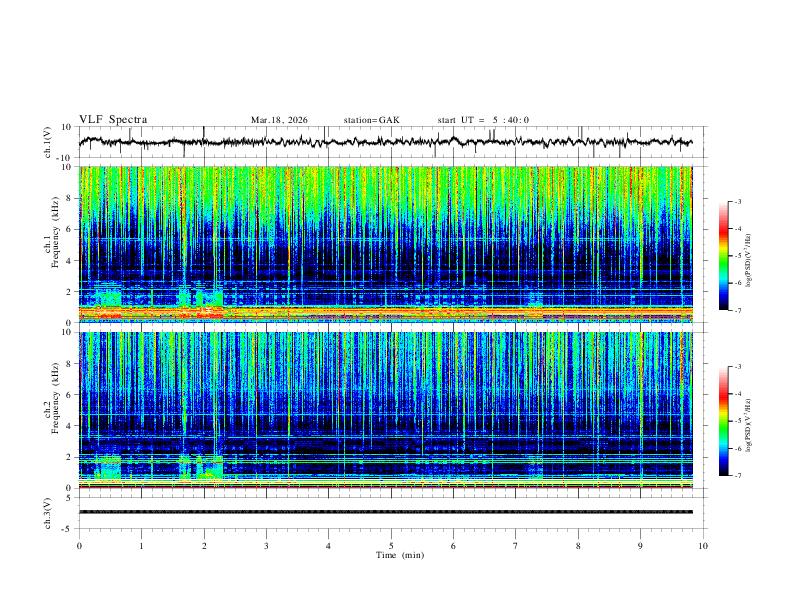Click the ch.2 colorbar 'log(PSD)(V²/Hz)' label

[x=748, y=426]
